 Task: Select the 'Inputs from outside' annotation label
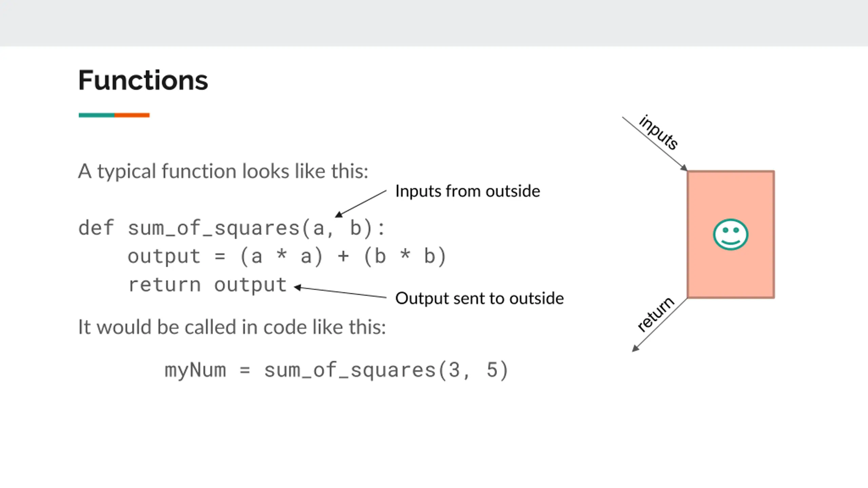pyautogui.click(x=468, y=191)
